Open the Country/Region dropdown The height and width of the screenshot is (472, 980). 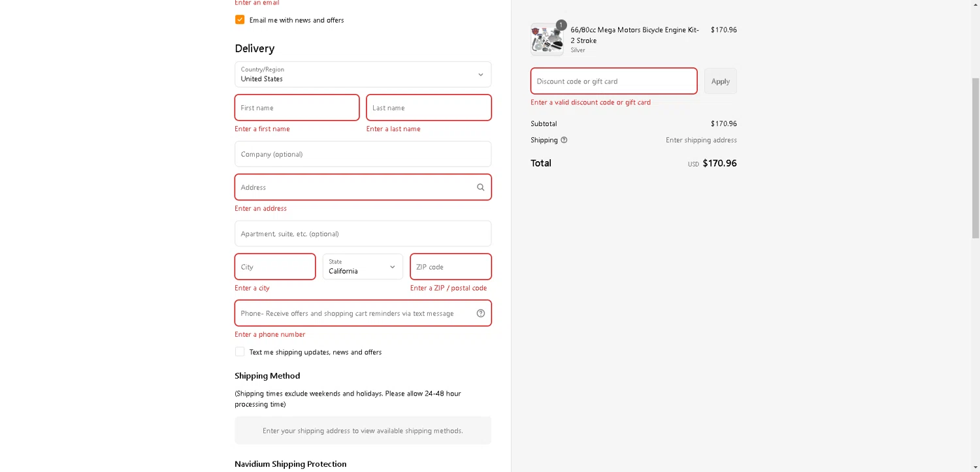[363, 74]
